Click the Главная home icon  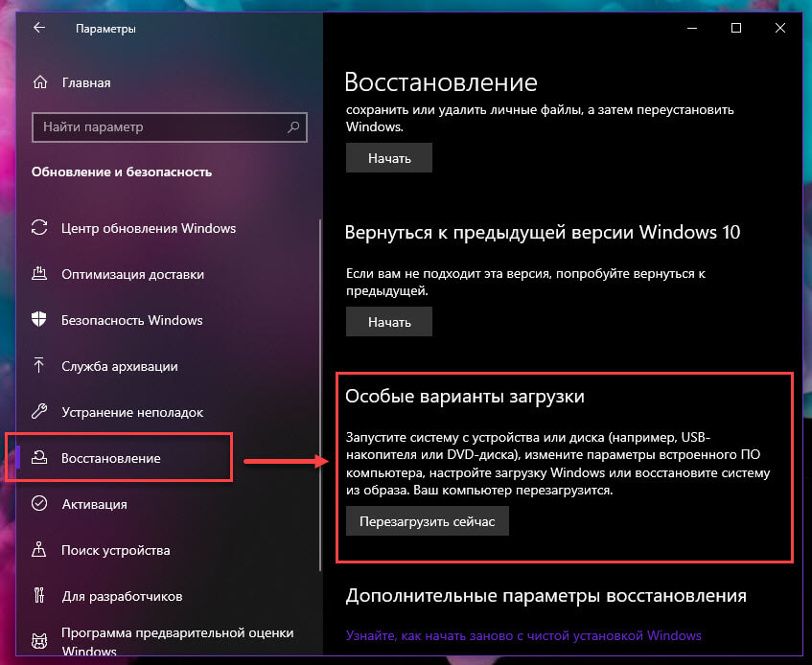tap(40, 82)
